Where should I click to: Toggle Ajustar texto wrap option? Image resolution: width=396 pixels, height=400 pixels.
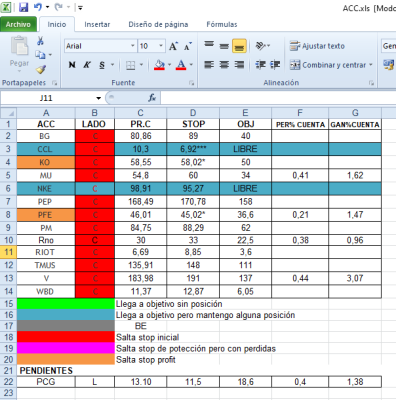point(317,46)
